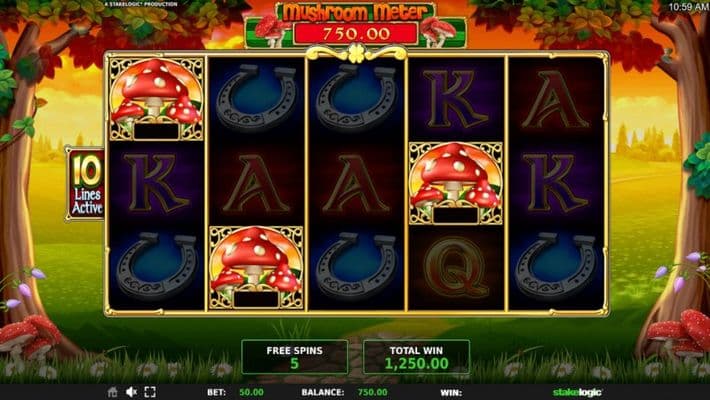Image resolution: width=710 pixels, height=400 pixels.
Task: Click the mushroom symbol on reel two
Action: click(256, 268)
